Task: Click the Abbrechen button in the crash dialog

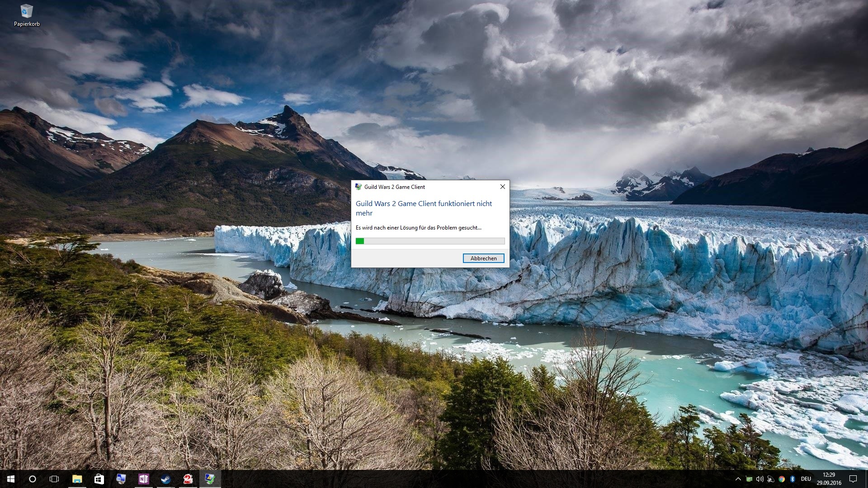Action: pyautogui.click(x=483, y=258)
